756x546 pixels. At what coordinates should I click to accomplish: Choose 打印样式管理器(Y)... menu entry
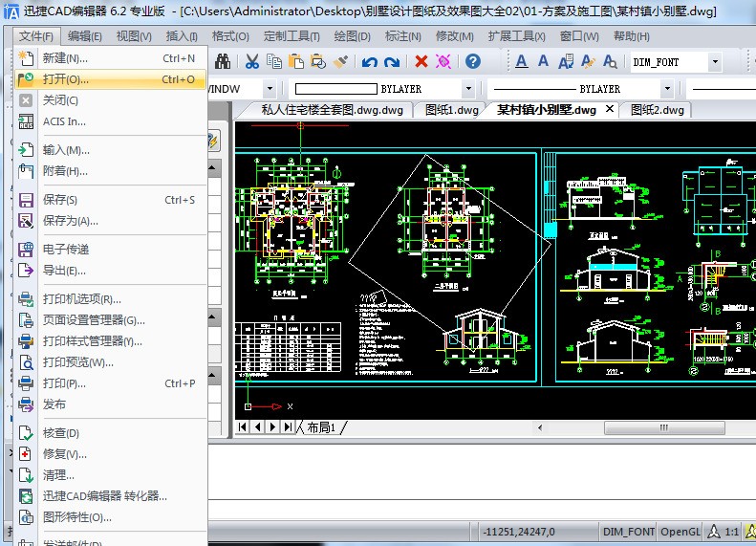pyautogui.click(x=111, y=341)
